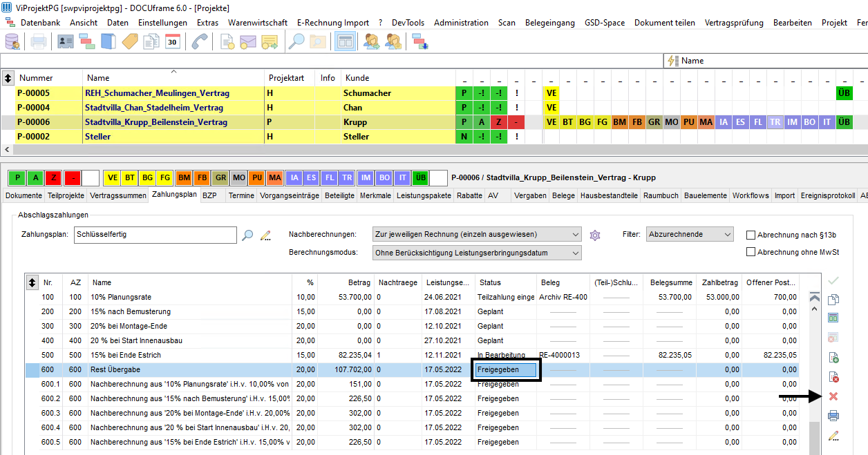The height and width of the screenshot is (455, 868).
Task: Create new document via toolbar icon
Action: coord(227,41)
